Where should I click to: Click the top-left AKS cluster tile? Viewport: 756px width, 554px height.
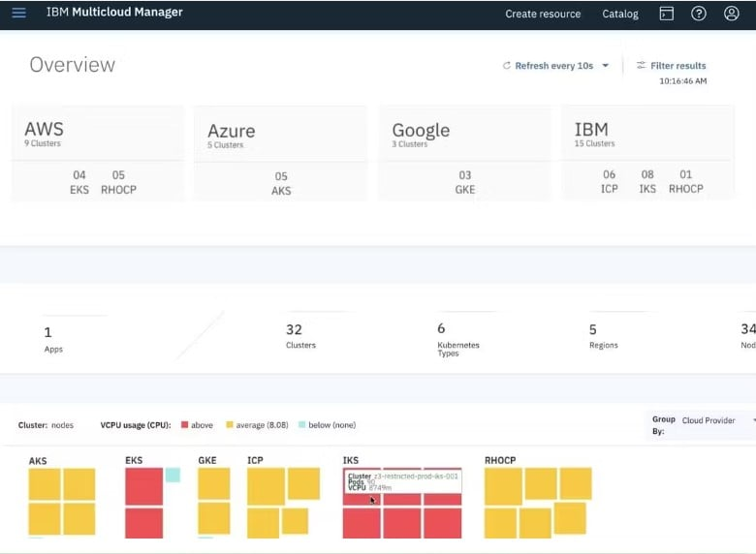(45, 484)
